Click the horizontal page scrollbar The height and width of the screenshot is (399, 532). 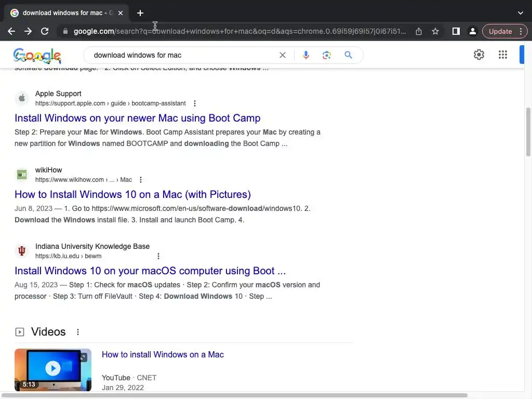pyautogui.click(x=235, y=395)
